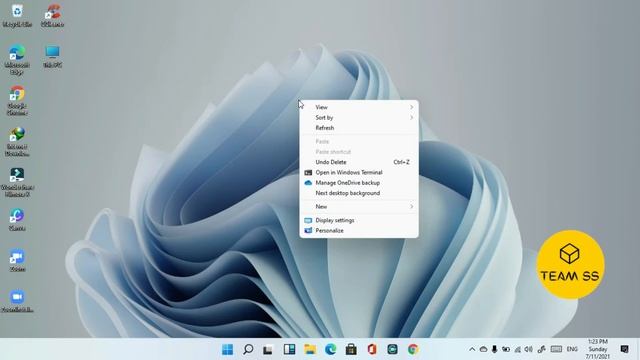Open the Windows Start menu
640x360 pixels.
pyautogui.click(x=227, y=349)
